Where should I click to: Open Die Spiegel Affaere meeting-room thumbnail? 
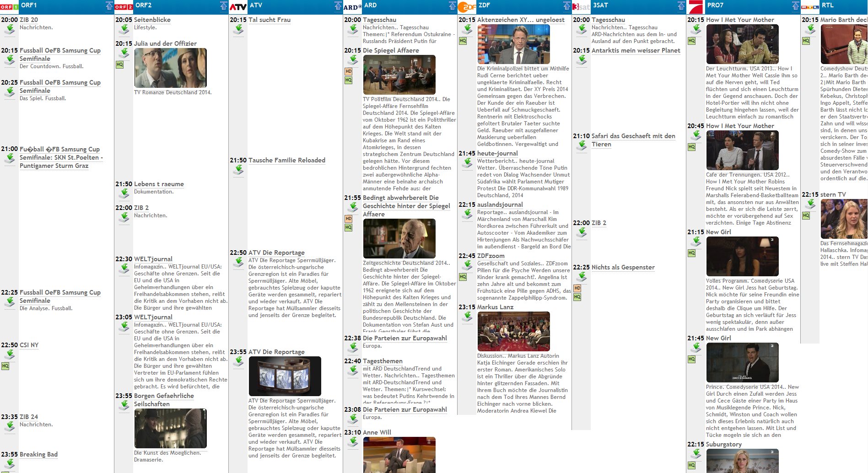(x=399, y=75)
